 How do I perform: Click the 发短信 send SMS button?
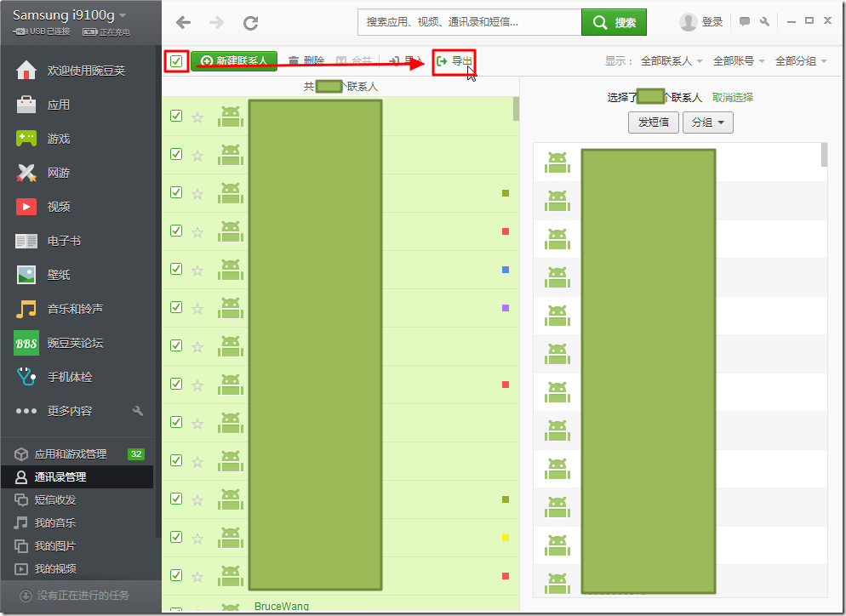[654, 123]
